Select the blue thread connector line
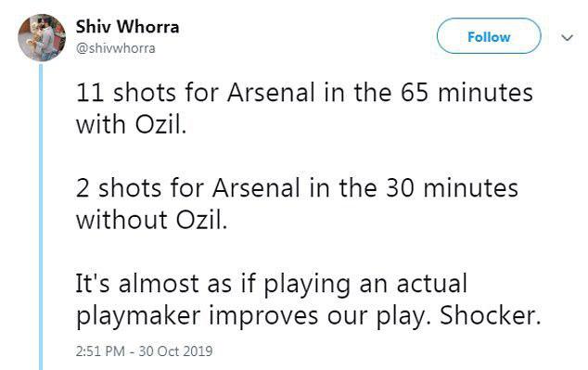 [x=41, y=217]
